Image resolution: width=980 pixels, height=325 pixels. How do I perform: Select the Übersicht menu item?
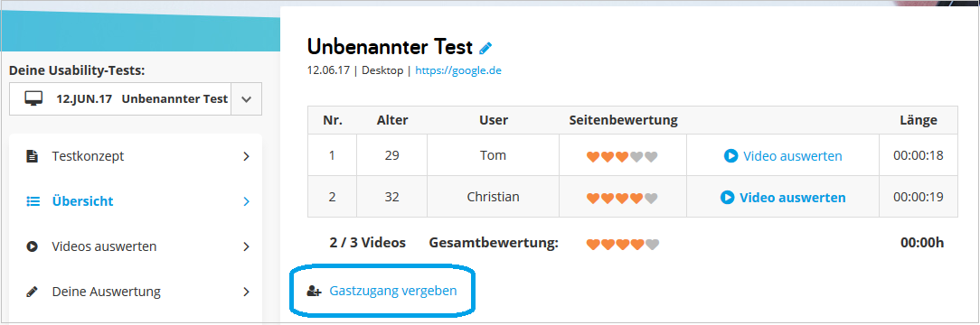tap(136, 201)
